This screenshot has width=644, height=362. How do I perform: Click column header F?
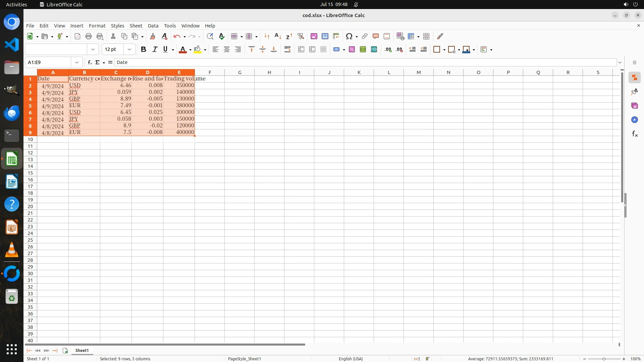coord(210,72)
